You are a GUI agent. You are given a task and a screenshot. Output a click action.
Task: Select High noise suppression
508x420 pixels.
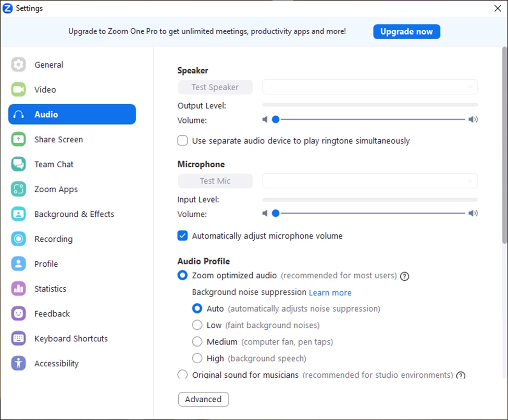(x=197, y=358)
